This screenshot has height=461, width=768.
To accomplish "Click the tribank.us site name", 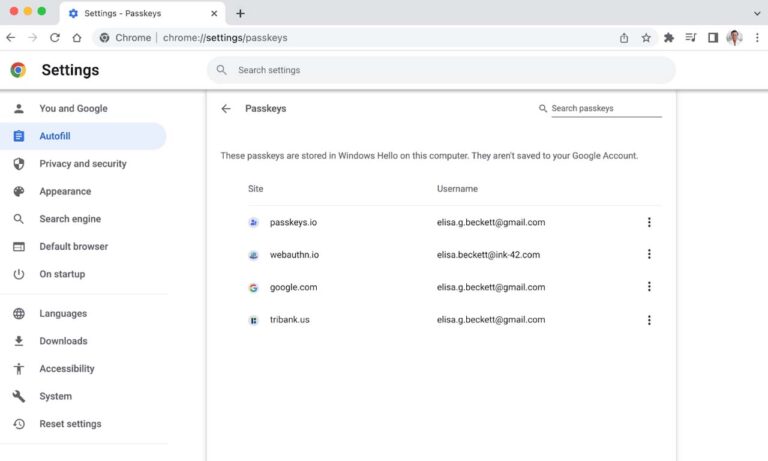I will [x=289, y=320].
